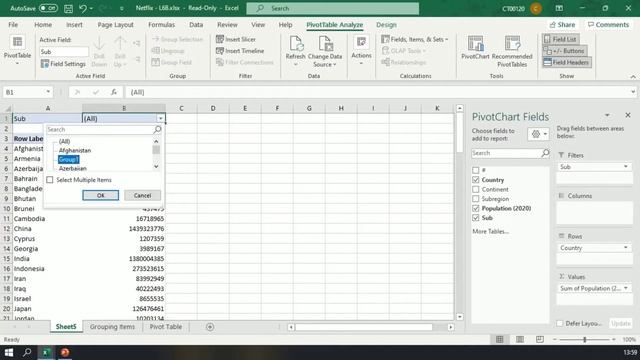The image size is (640, 360).
Task: Open the Country dropdown in Rows area
Action: pyautogui.click(x=625, y=248)
